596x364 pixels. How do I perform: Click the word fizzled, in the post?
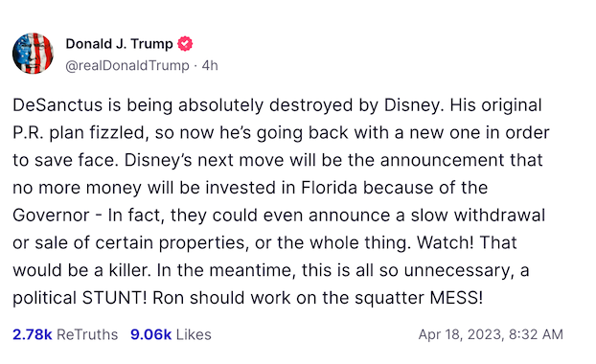(119, 133)
